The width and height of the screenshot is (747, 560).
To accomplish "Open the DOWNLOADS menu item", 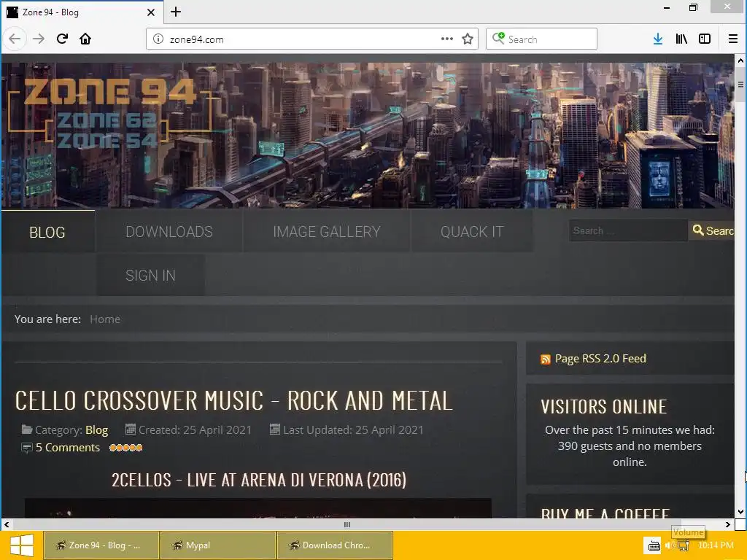I will pos(169,232).
